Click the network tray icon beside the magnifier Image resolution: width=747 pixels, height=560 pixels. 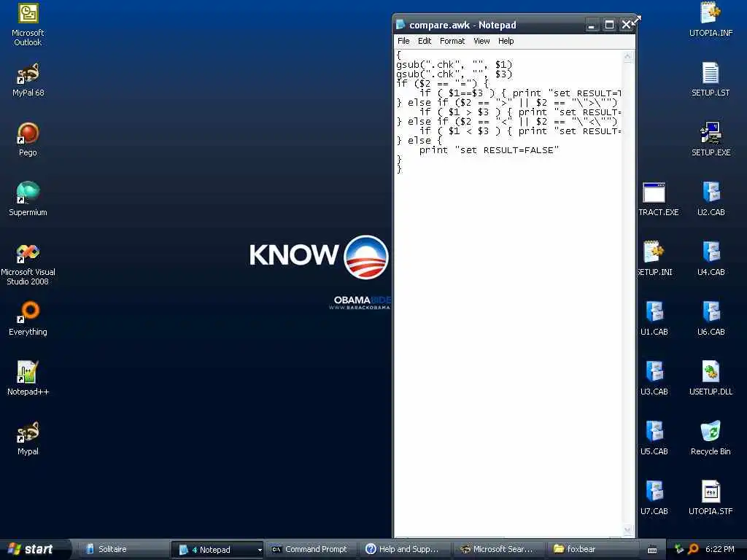(679, 549)
